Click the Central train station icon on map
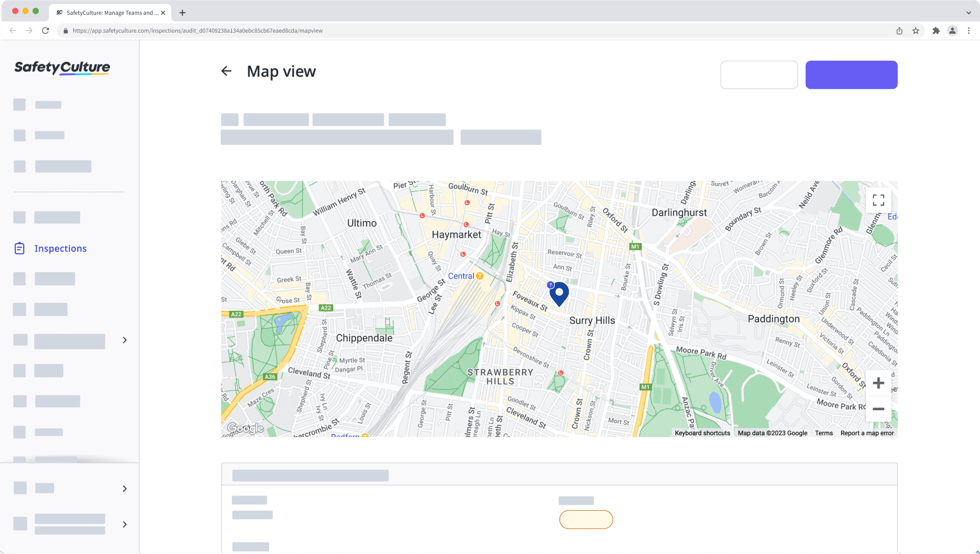 (x=480, y=275)
